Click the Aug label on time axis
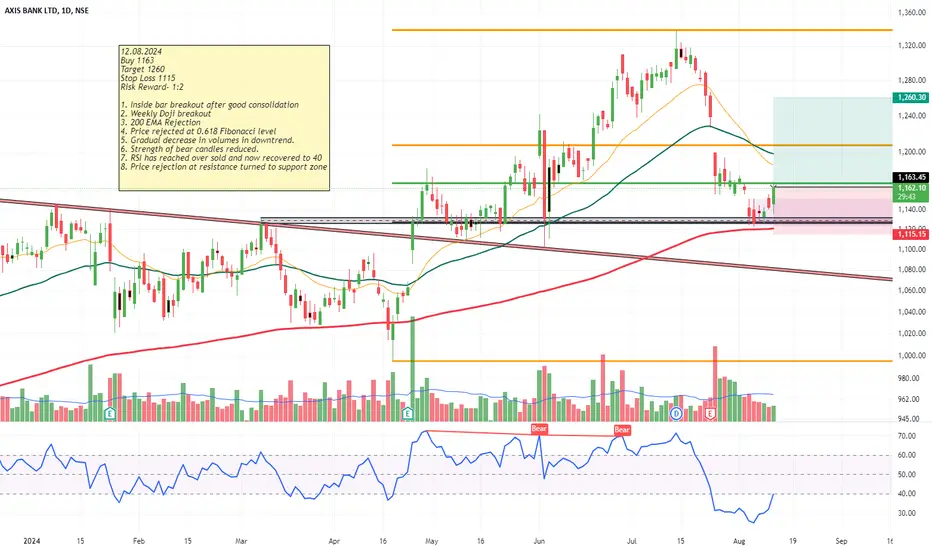This screenshot has width=932, height=550. 739,541
